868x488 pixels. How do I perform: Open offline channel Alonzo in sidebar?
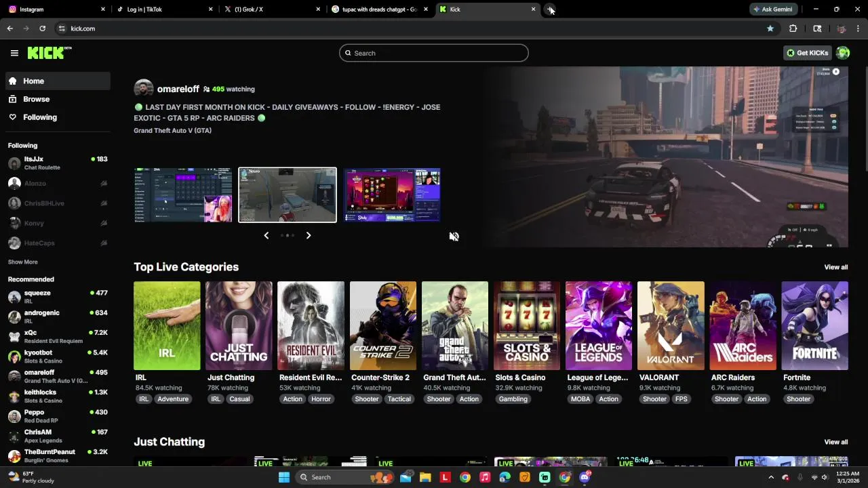58,183
